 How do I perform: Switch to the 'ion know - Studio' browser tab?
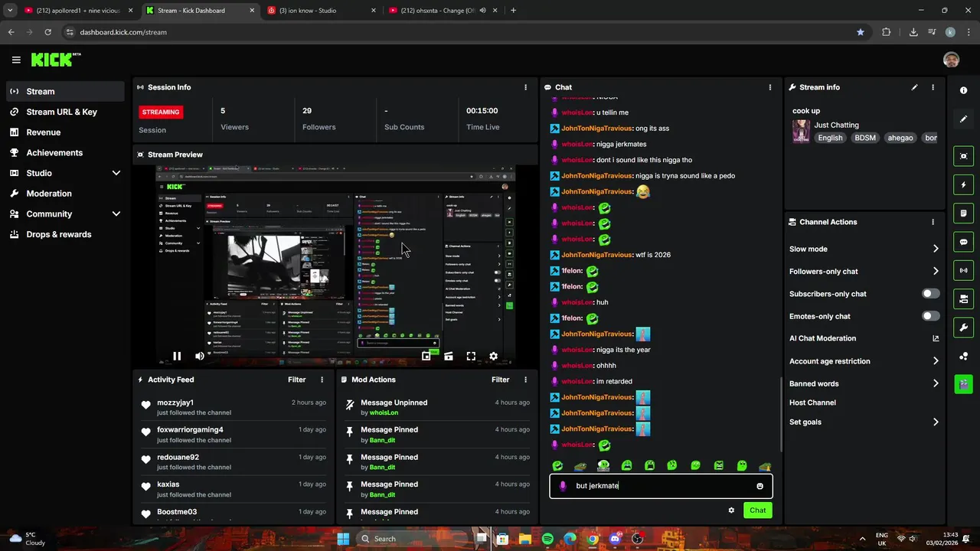[322, 11]
